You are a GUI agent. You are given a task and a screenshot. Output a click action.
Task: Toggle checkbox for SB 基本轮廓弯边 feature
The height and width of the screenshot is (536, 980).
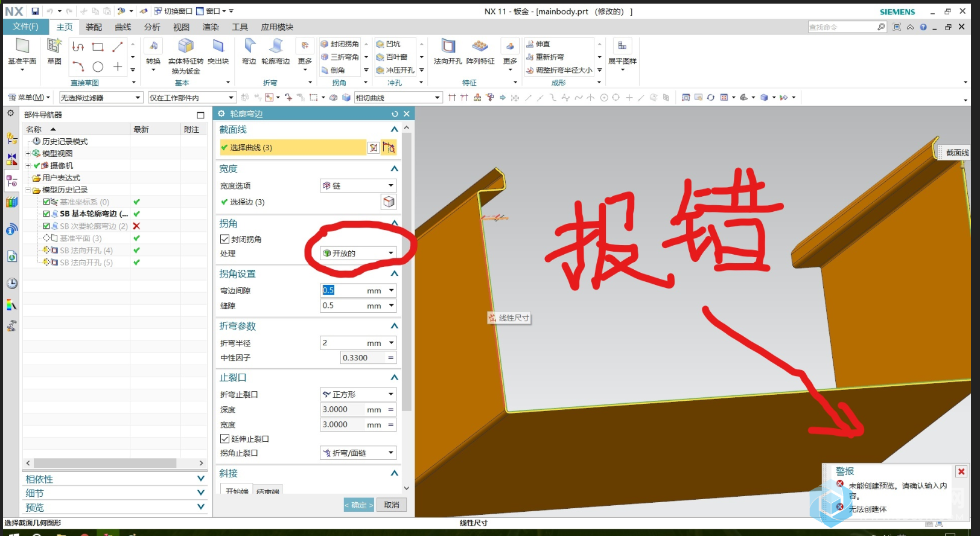(46, 214)
